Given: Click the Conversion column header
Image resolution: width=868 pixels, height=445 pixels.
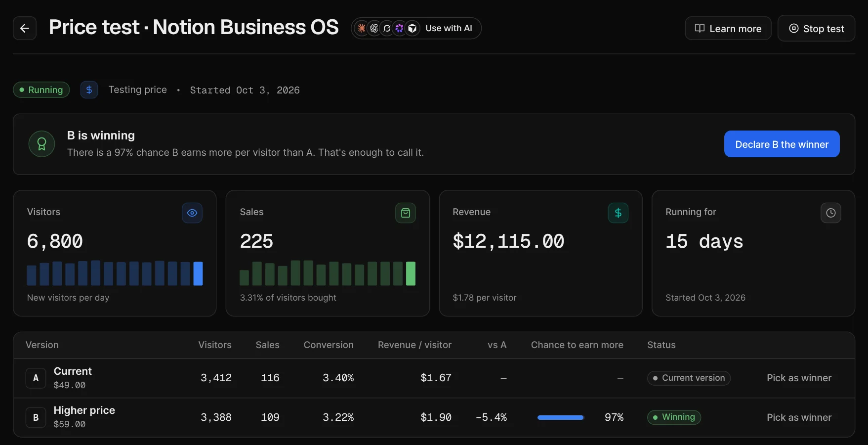Looking at the screenshot, I should pyautogui.click(x=329, y=345).
